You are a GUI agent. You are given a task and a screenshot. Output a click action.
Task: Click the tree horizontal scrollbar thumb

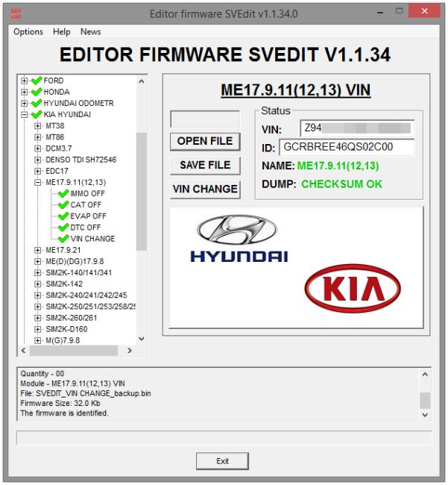tap(74, 351)
